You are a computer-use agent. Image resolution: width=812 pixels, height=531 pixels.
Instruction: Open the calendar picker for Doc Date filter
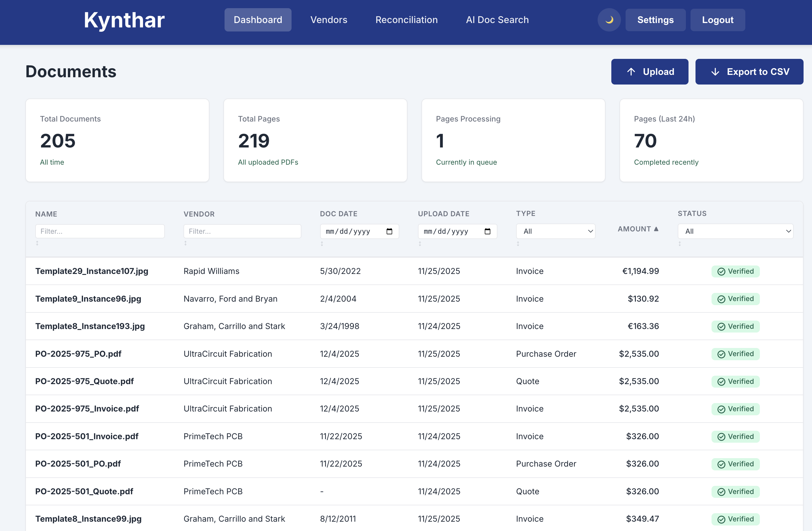point(390,231)
